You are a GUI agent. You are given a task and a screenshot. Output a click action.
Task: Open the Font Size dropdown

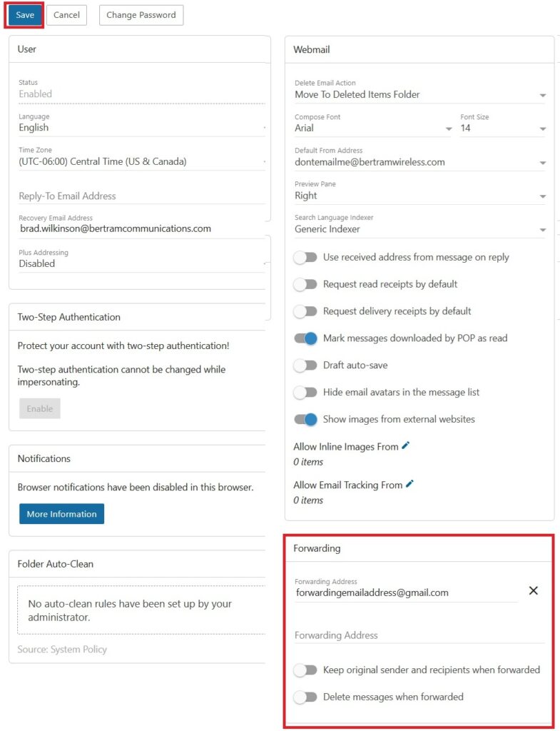[503, 128]
